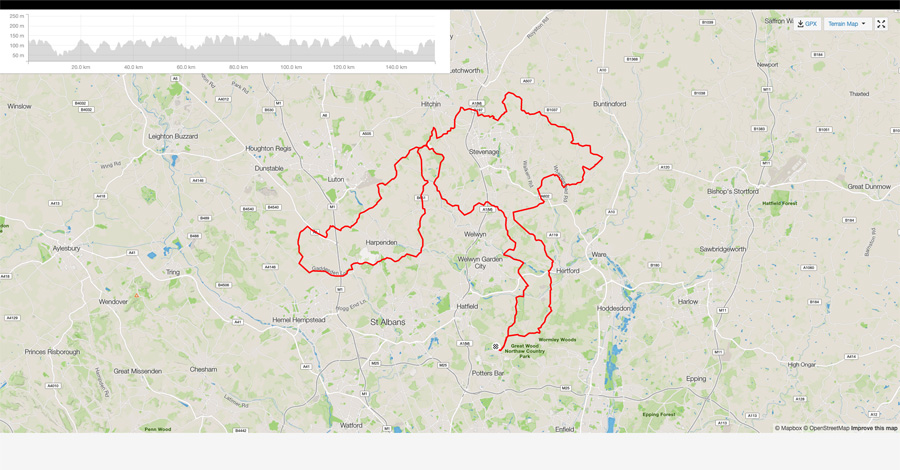Click the Hertford town label
The height and width of the screenshot is (470, 900).
click(568, 271)
